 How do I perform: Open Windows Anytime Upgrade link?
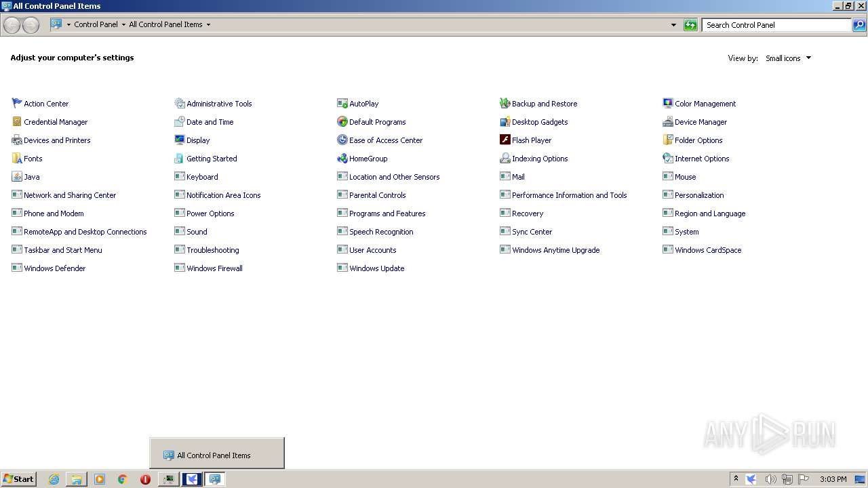tap(555, 250)
